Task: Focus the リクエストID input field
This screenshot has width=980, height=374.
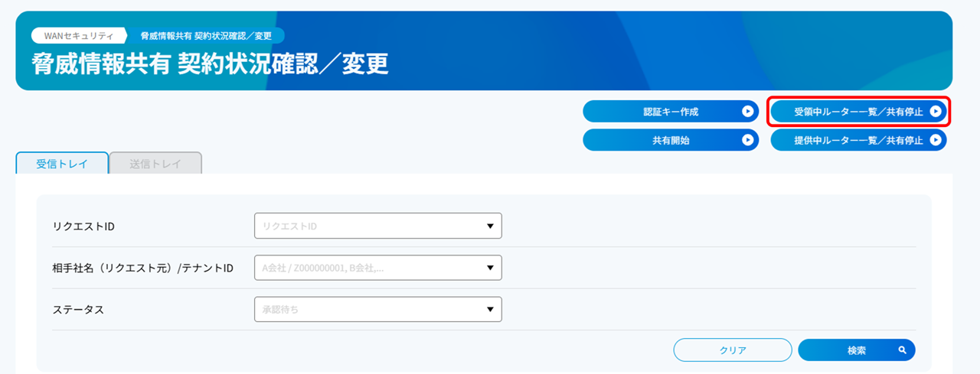Action: (x=377, y=226)
